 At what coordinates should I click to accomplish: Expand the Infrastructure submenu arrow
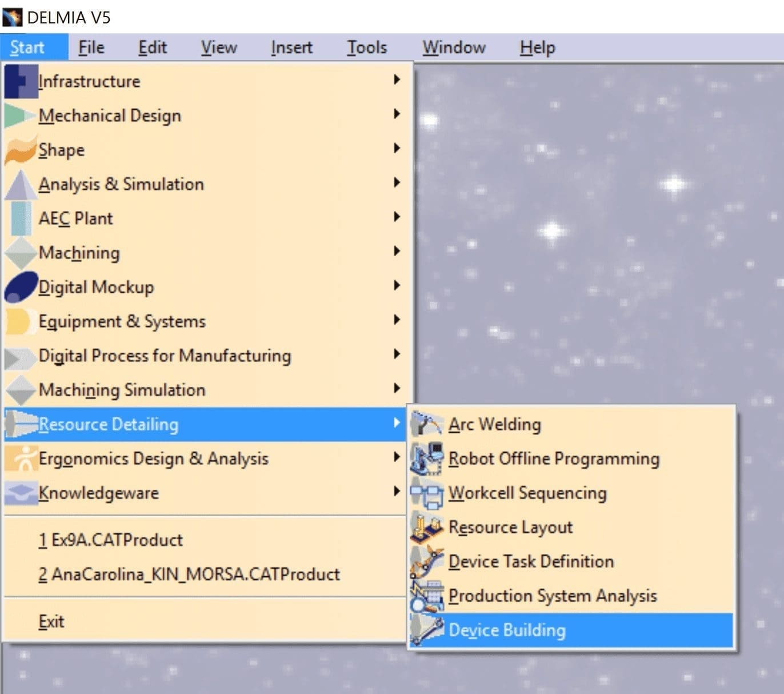pyautogui.click(x=397, y=79)
